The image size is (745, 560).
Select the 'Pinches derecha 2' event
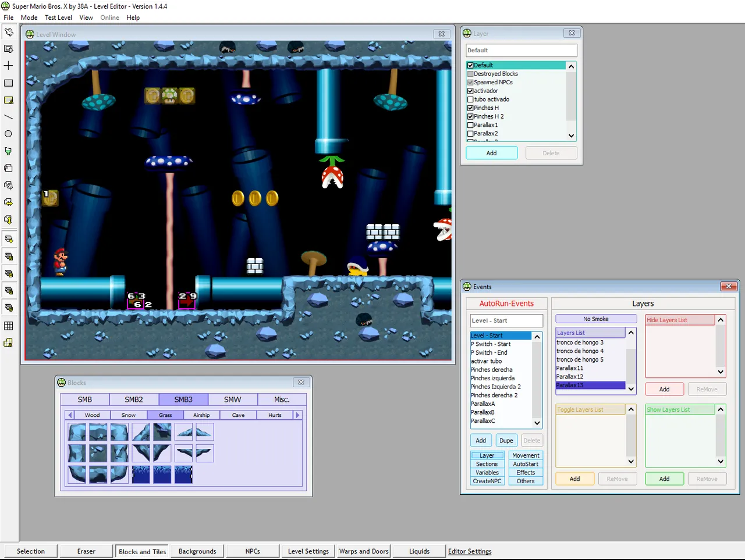[501, 395]
